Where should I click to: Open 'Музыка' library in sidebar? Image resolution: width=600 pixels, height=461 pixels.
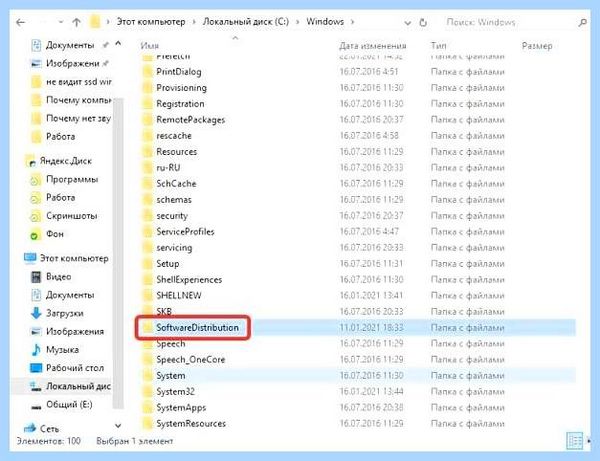coord(62,350)
